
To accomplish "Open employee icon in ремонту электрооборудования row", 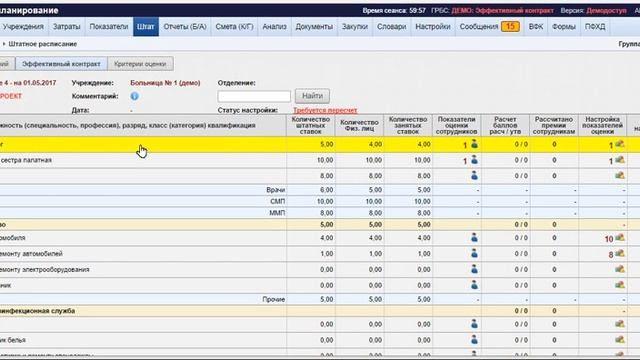I will pyautogui.click(x=474, y=269).
